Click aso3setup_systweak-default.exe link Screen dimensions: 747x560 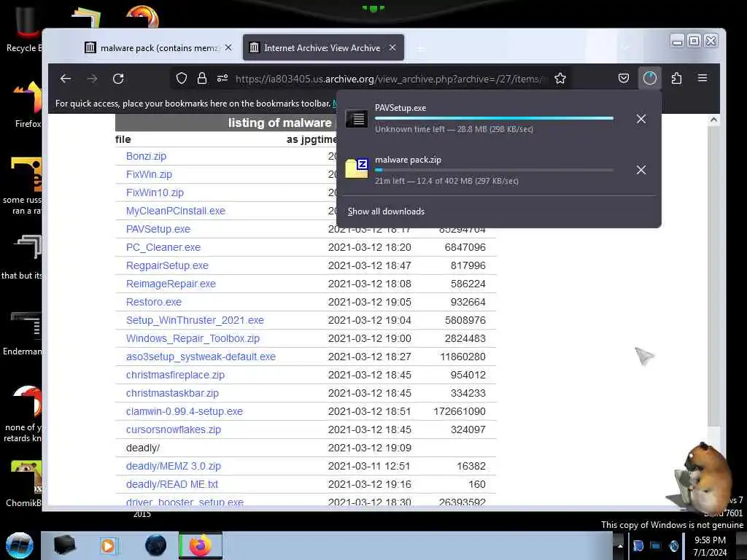point(201,357)
